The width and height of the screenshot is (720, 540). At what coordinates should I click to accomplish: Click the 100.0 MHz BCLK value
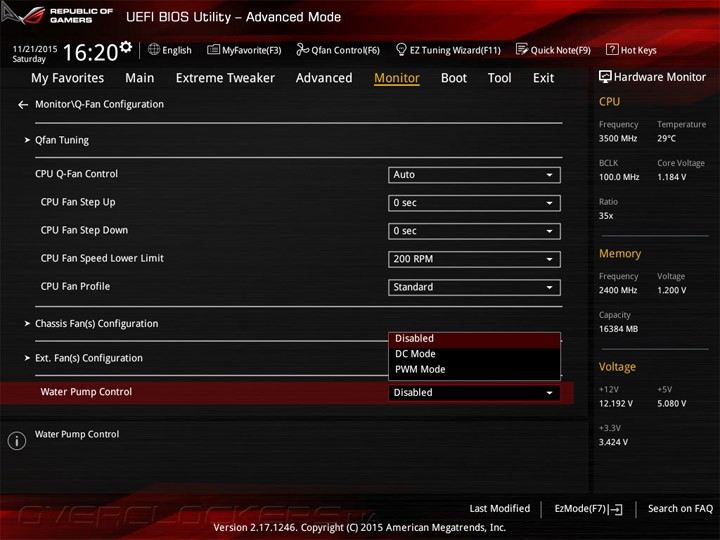619,177
